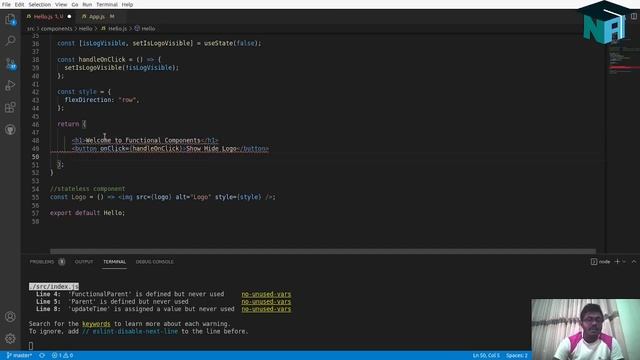640x360 pixels.
Task: Open the GitHub view in activity bar
Action: 10,130
